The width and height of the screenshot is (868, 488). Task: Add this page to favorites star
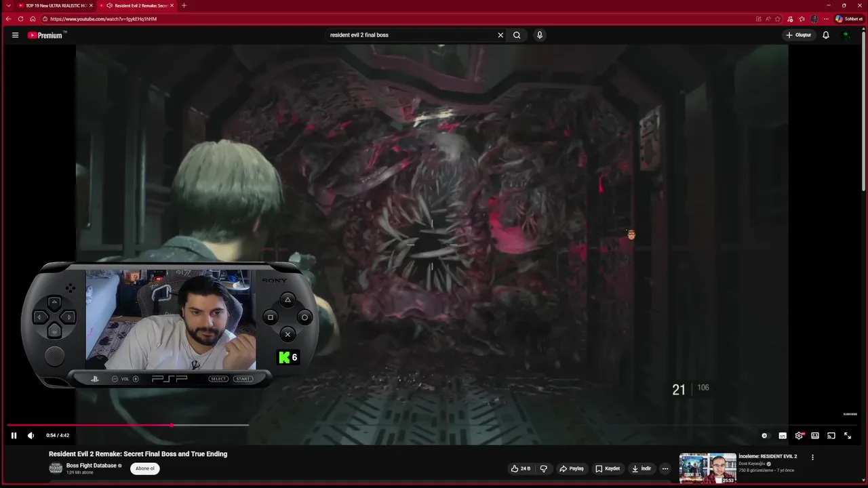[x=778, y=19]
